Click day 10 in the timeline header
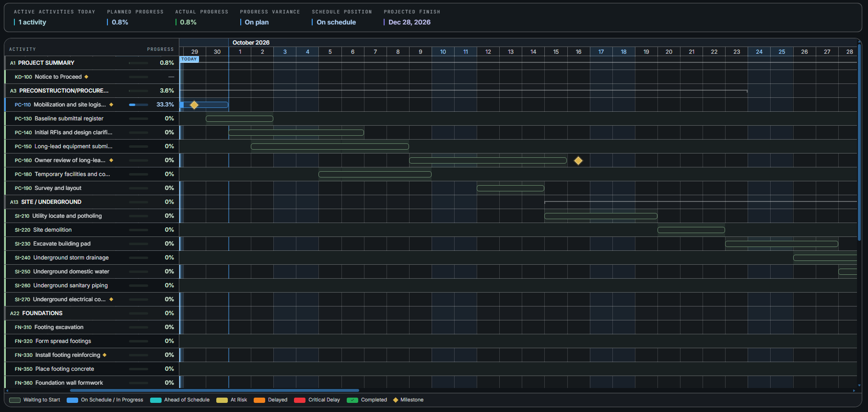This screenshot has width=868, height=412. tap(443, 52)
